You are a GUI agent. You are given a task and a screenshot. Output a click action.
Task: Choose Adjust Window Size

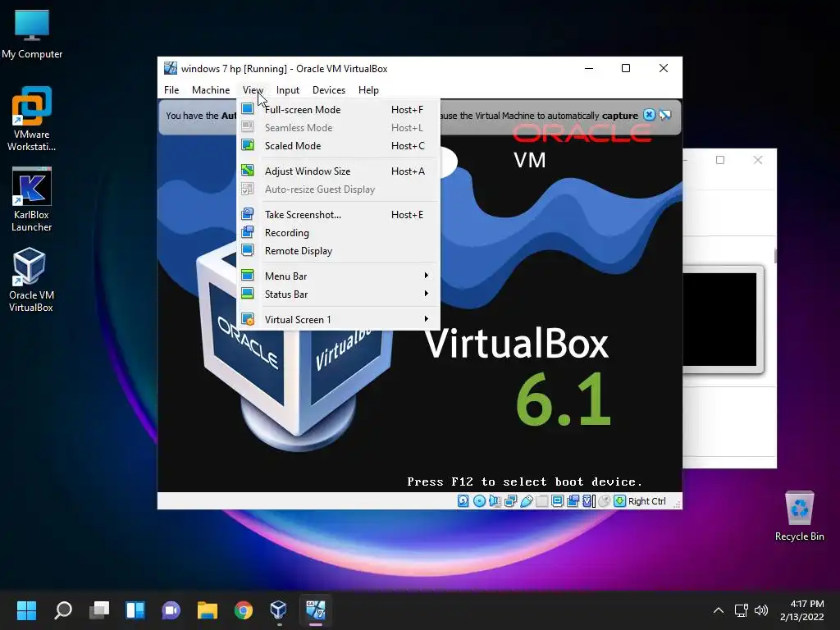338,171
